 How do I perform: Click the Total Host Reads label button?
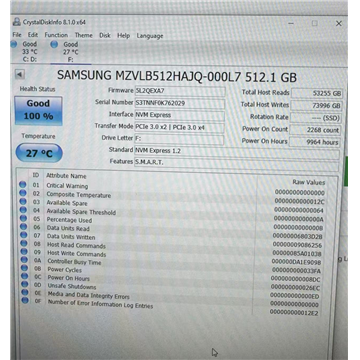pos(266,92)
